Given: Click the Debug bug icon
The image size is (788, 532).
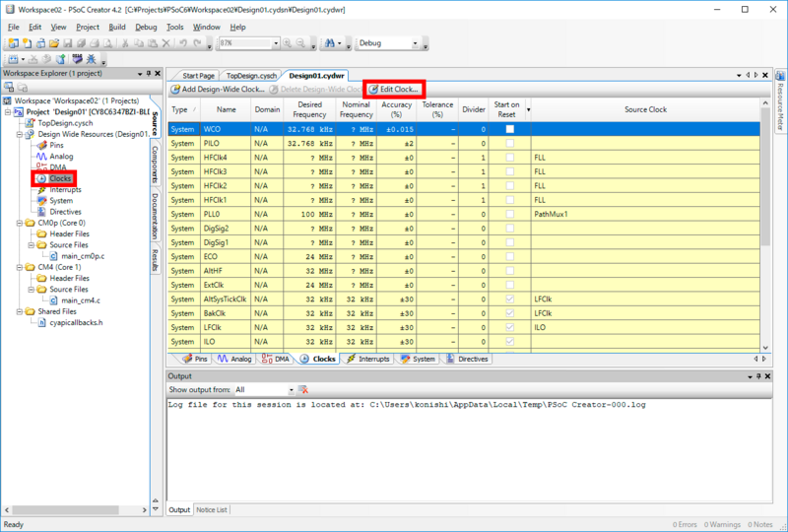Looking at the screenshot, I should tap(91, 59).
